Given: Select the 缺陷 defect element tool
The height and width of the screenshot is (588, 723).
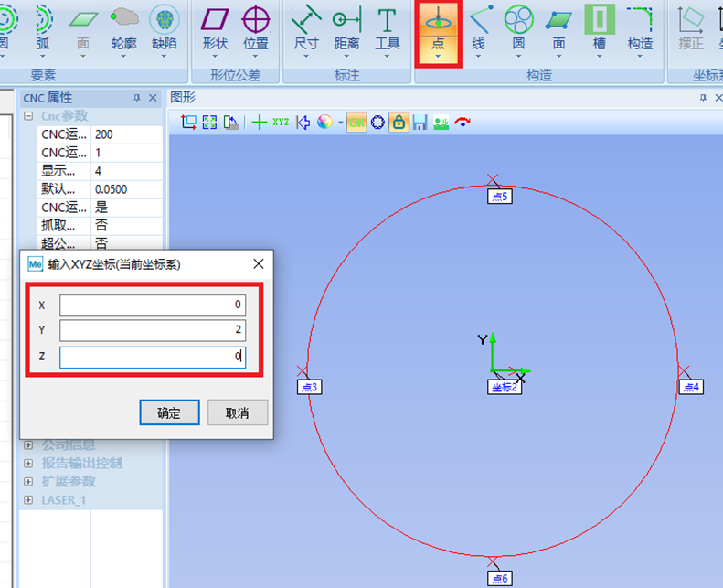Looking at the screenshot, I should tap(164, 26).
